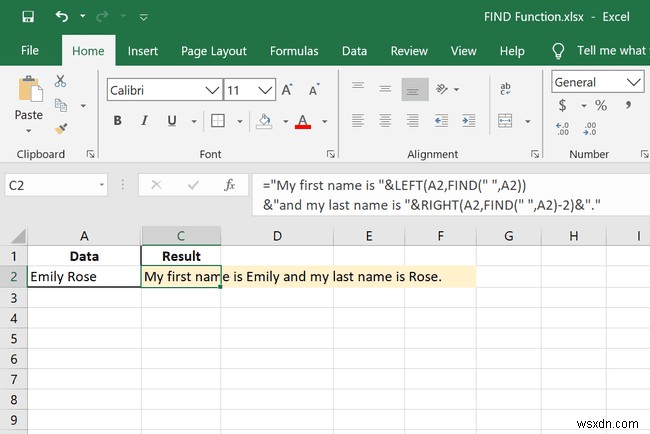Select the Format Painter brush
650x434 pixels.
(61, 128)
